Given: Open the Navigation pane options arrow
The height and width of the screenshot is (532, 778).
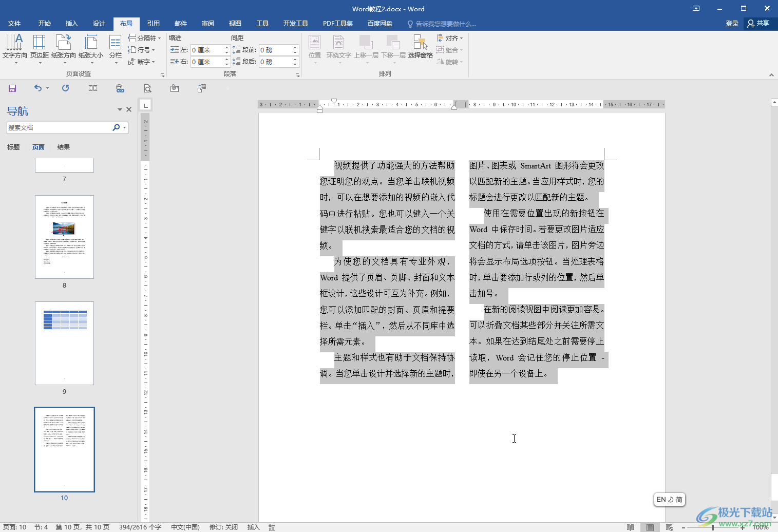Looking at the screenshot, I should tap(120, 109).
